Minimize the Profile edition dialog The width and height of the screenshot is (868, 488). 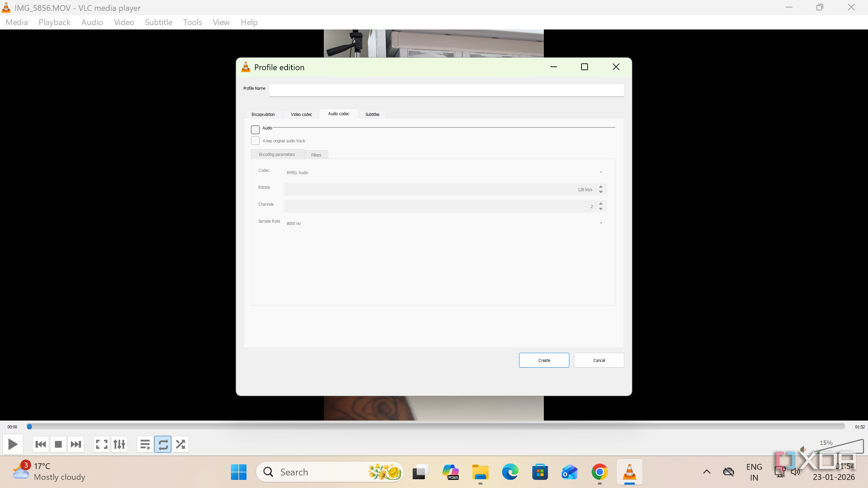coord(554,67)
